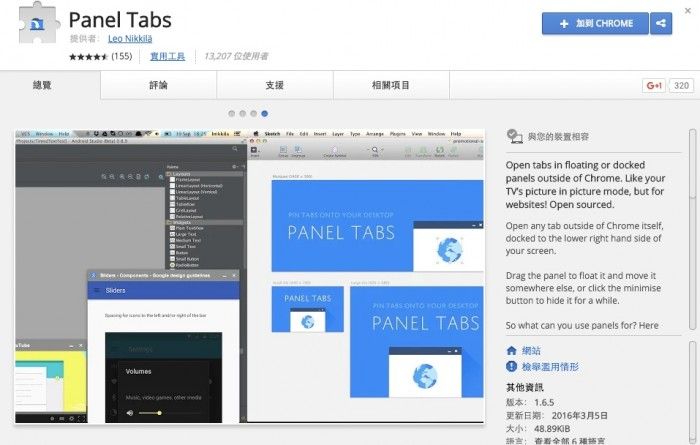700x445 pixels.
Task: Open the 實用工具 category link
Action: pos(167,56)
